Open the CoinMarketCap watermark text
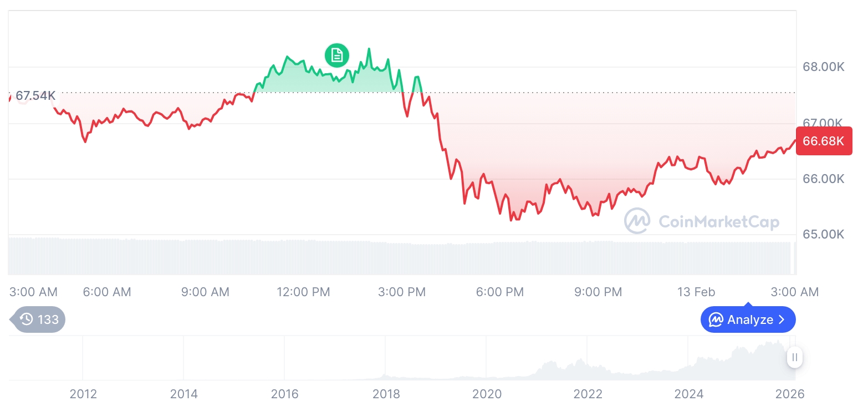868x406 pixels. (719, 222)
